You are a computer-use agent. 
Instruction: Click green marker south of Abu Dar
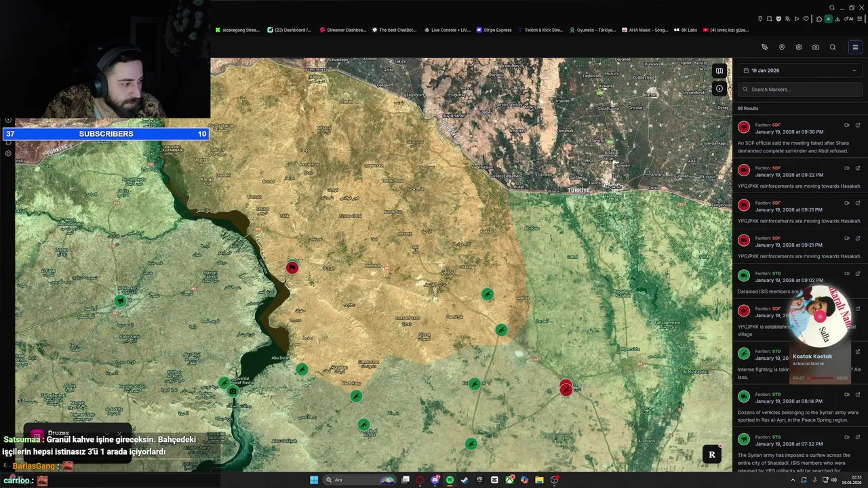302,369
